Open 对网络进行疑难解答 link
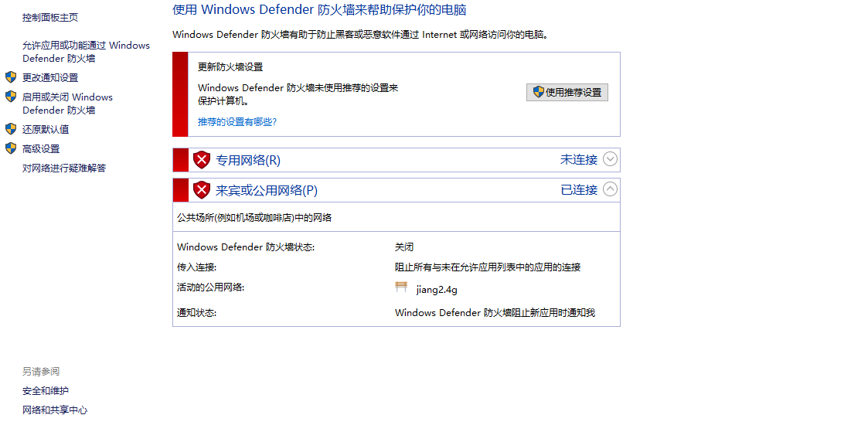 [63, 168]
